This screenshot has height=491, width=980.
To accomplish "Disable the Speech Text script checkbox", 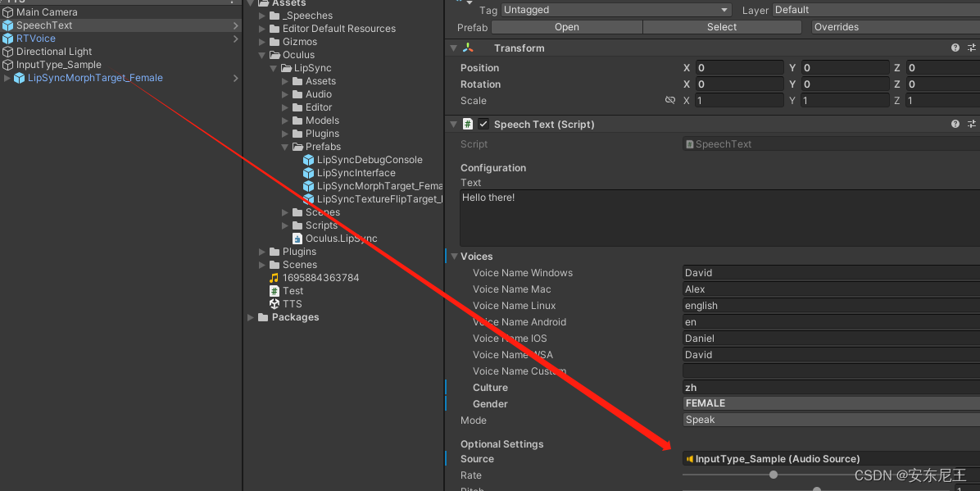I will (x=483, y=124).
